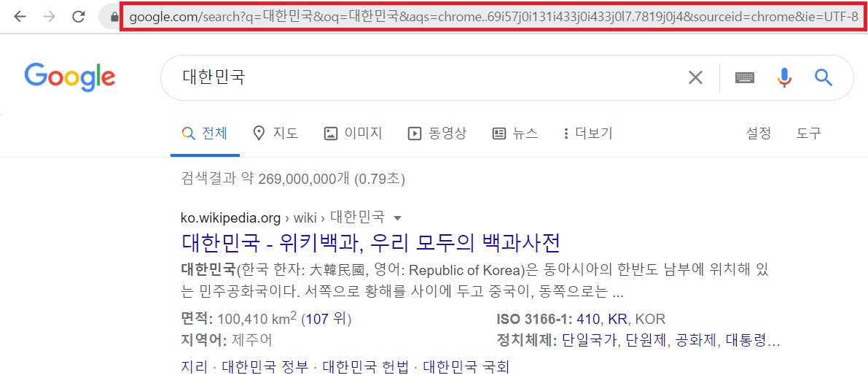Open the 410 ISO code link
The width and height of the screenshot is (868, 386).
[x=589, y=319]
